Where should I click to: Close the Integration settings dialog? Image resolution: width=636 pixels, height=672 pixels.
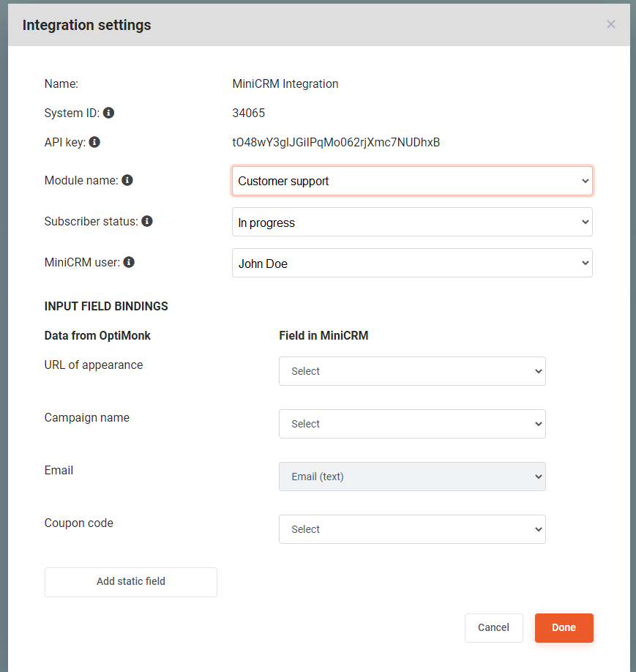point(610,24)
